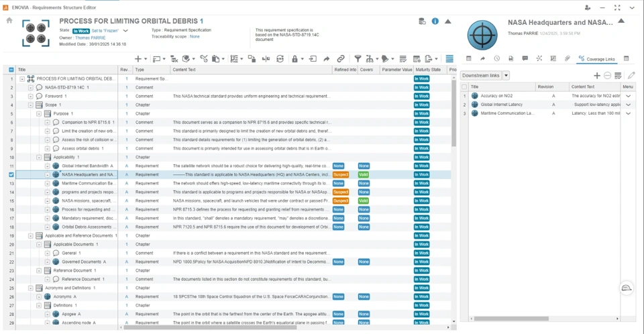Click the main table horizontal scrollbar

tap(210, 327)
